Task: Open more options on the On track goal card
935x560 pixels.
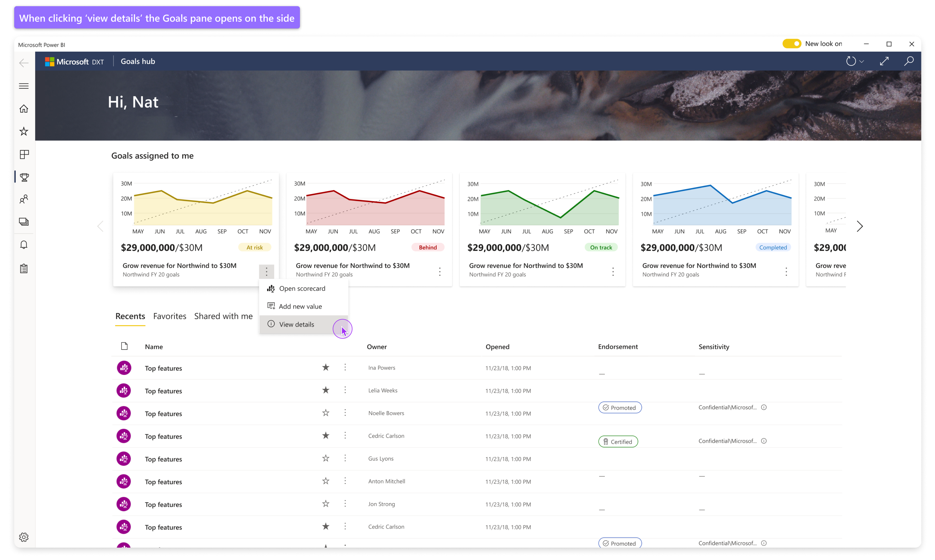Action: click(x=613, y=271)
